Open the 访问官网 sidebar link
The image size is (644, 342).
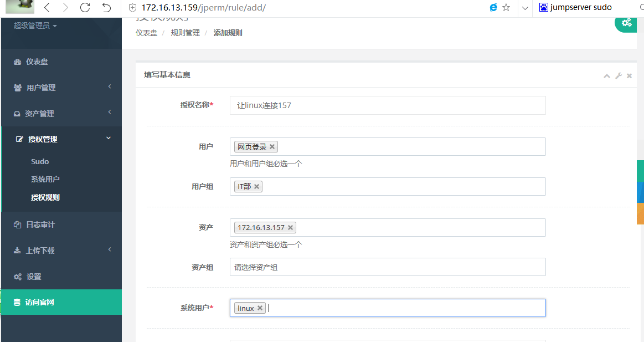click(x=40, y=303)
